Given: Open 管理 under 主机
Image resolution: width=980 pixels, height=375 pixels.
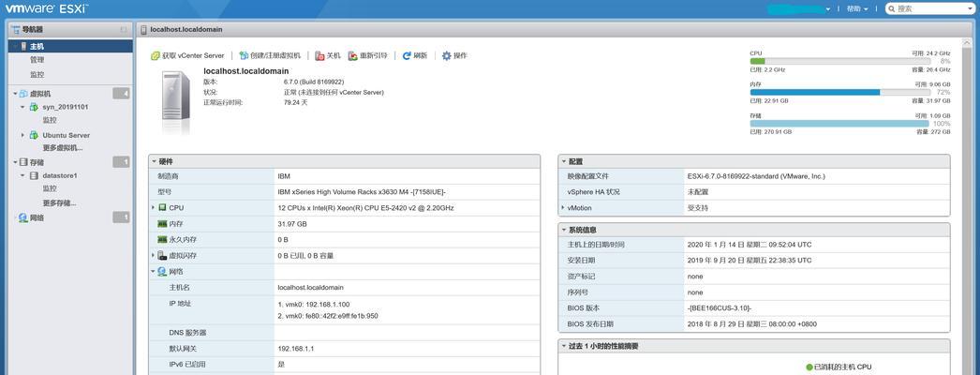Looking at the screenshot, I should click(x=37, y=60).
